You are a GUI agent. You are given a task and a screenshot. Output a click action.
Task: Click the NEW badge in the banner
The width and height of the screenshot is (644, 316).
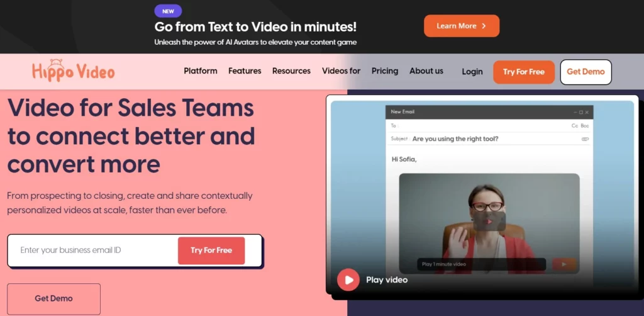168,11
